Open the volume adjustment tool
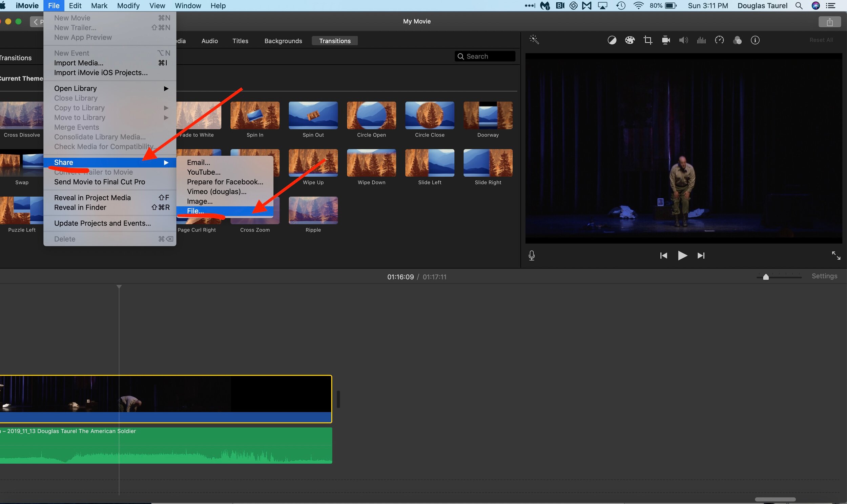847x504 pixels. coord(683,40)
